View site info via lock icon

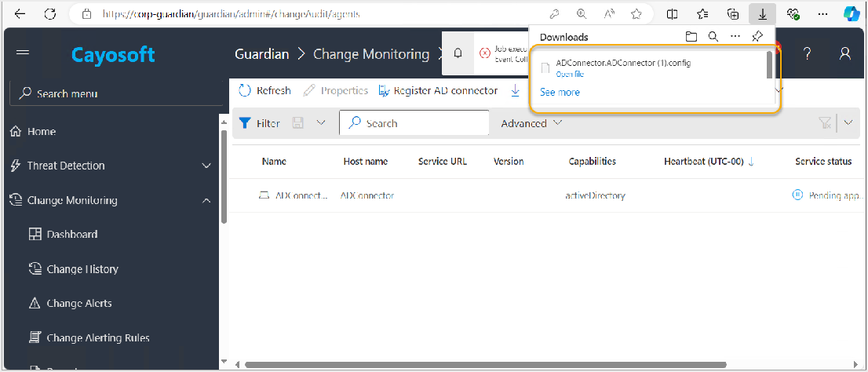[x=86, y=14]
